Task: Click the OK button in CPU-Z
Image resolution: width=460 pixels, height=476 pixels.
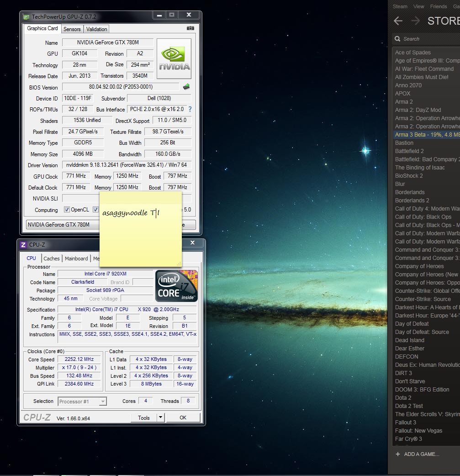Action: pos(183,418)
